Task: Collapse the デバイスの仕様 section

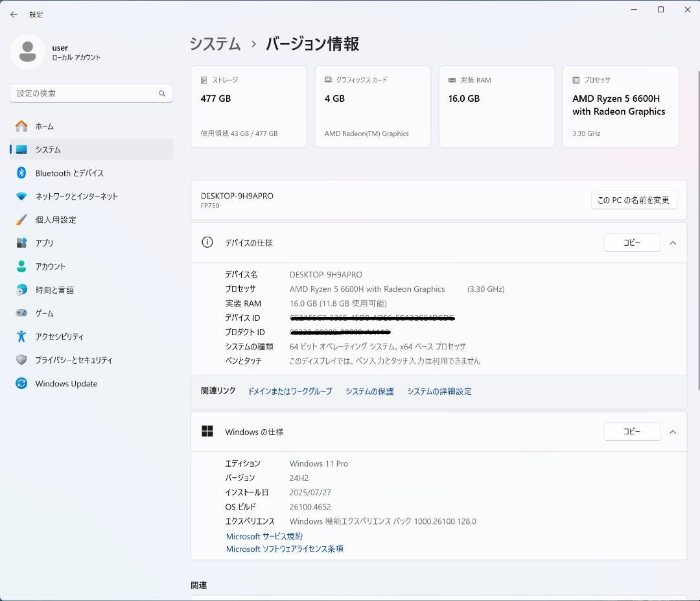Action: tap(673, 242)
